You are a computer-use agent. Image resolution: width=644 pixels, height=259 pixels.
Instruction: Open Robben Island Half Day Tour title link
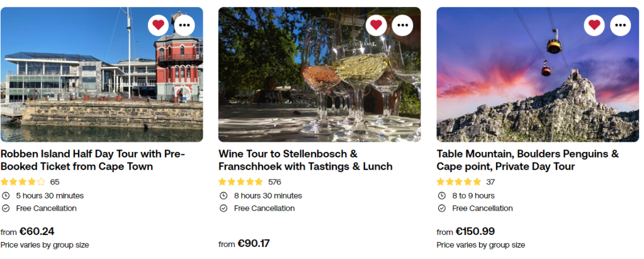pyautogui.click(x=91, y=160)
